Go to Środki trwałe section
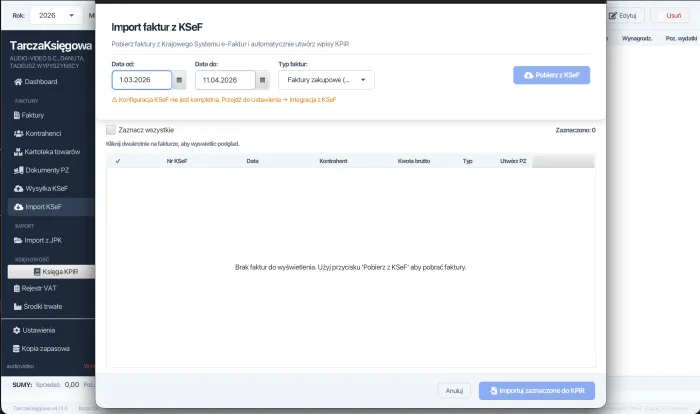 coord(44,306)
